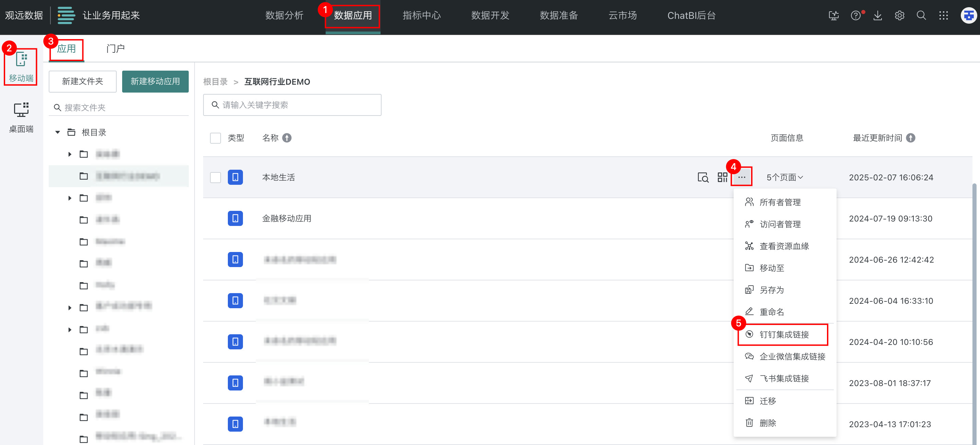Collapse the 根目录 tree node
The height and width of the screenshot is (445, 980).
point(57,132)
